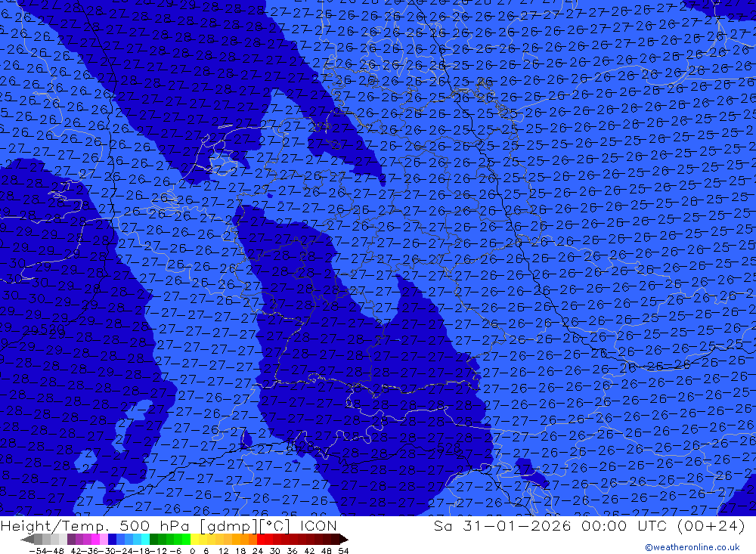This screenshot has height=554, width=756.
Task: Pick the dark gray legend swatch at -54
Action: point(38,539)
